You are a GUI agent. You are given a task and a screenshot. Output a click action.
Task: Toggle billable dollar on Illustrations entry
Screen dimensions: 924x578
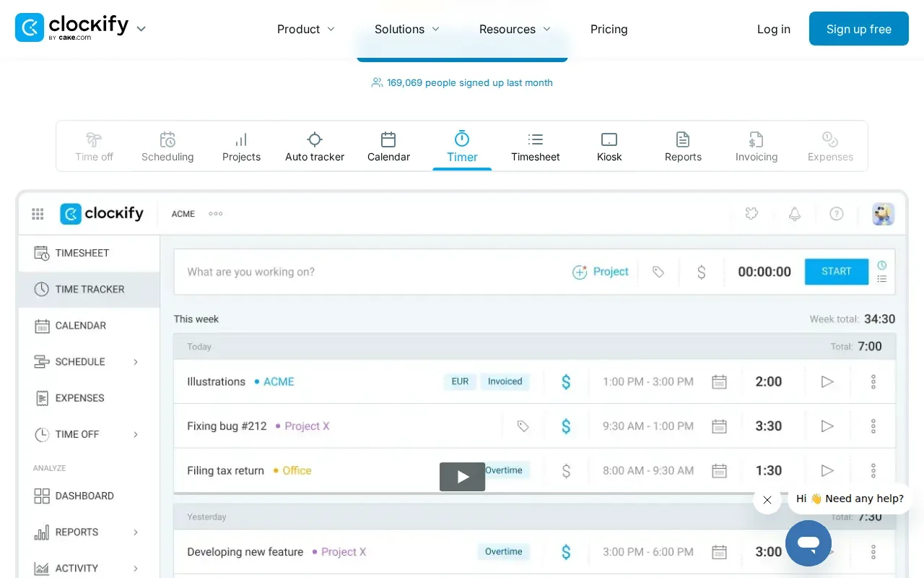click(566, 382)
